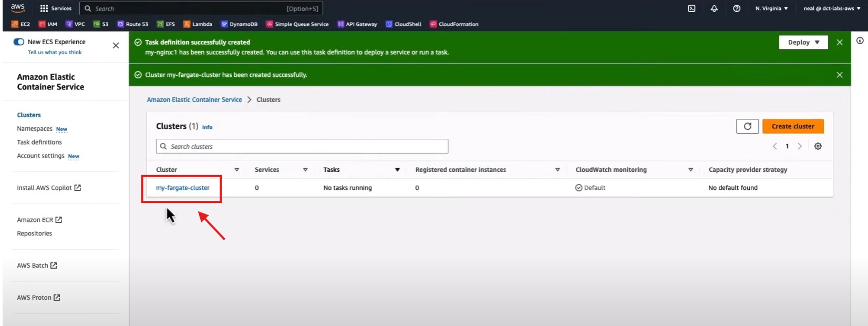Click the Search clusters input field
This screenshot has height=326, width=868.
[302, 146]
